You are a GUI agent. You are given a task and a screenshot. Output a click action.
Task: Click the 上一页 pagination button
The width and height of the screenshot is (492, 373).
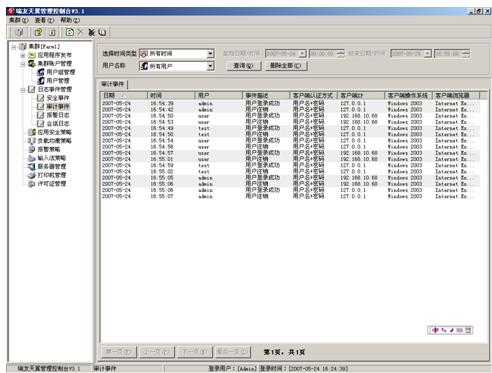(x=157, y=352)
